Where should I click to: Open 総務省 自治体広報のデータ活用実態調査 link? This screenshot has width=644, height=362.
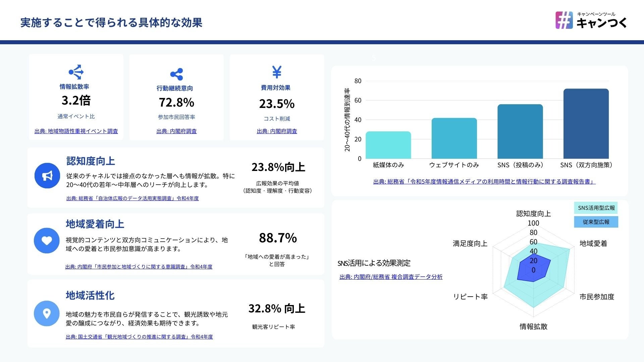[x=132, y=198]
